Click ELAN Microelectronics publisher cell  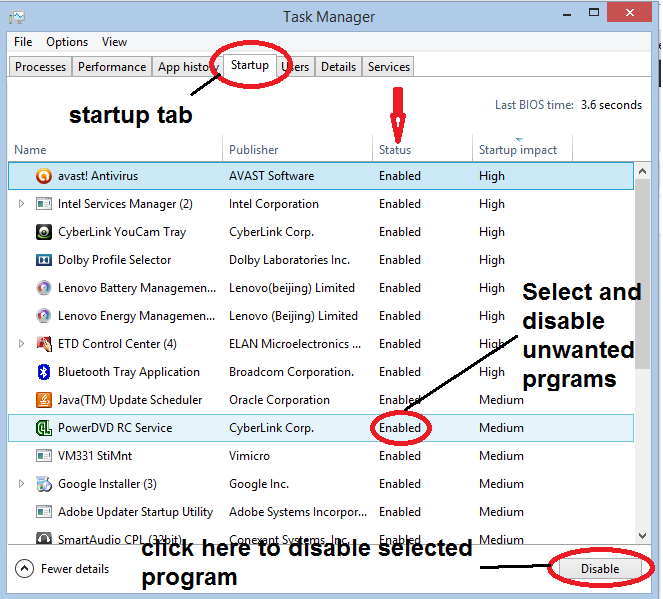click(295, 344)
